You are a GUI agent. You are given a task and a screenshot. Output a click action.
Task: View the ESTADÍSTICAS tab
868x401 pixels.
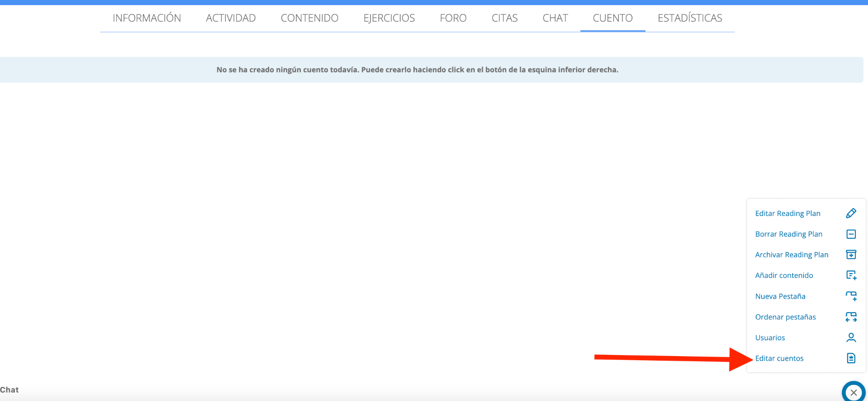[690, 18]
